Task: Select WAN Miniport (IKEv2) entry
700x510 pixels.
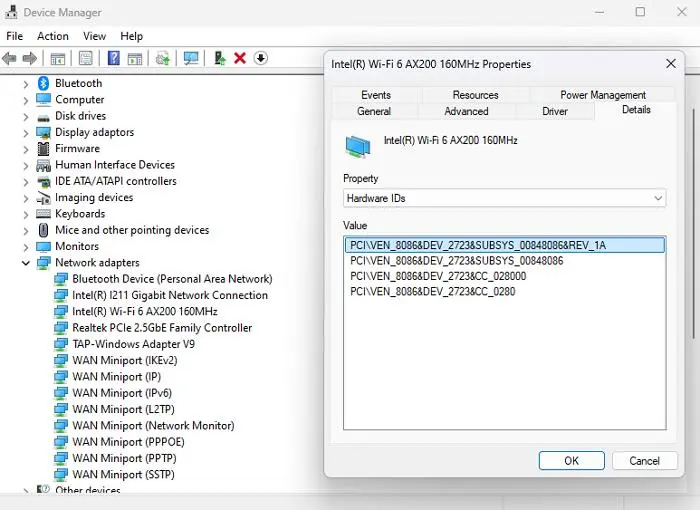Action: [125, 360]
